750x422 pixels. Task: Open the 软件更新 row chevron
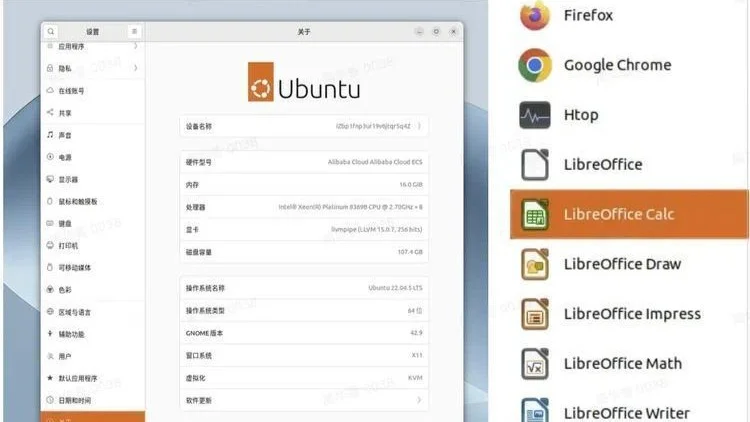419,400
